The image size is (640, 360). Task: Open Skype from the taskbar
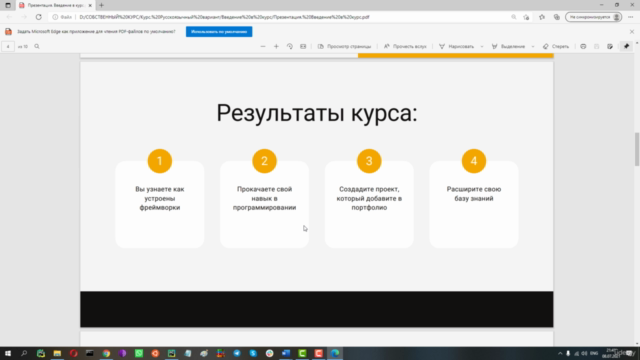point(253,353)
